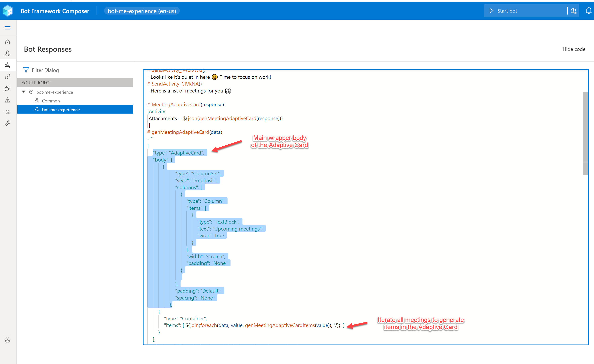Click the filter funnel icon
Viewport: 594px width, 364px height.
coord(26,70)
